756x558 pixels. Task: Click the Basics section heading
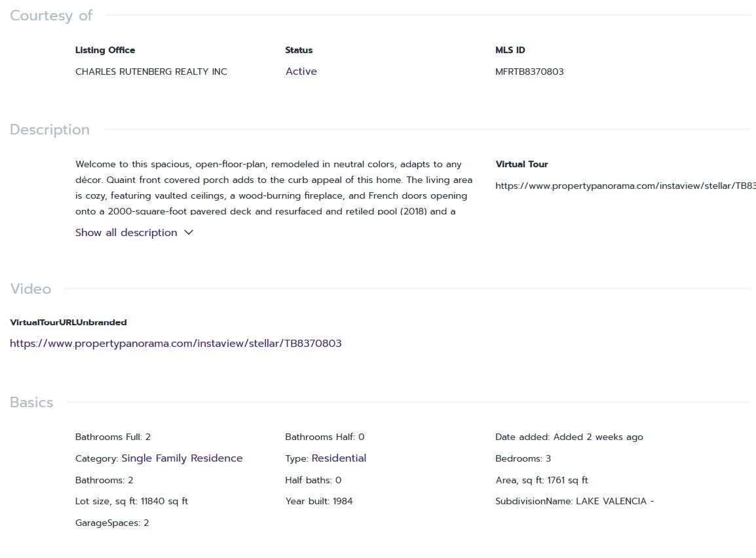point(31,403)
